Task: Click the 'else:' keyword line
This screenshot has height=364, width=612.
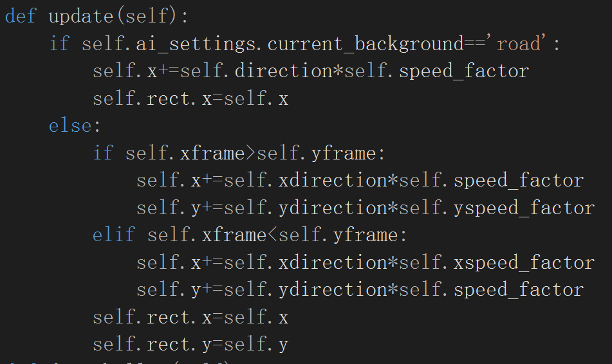Action: (75, 125)
